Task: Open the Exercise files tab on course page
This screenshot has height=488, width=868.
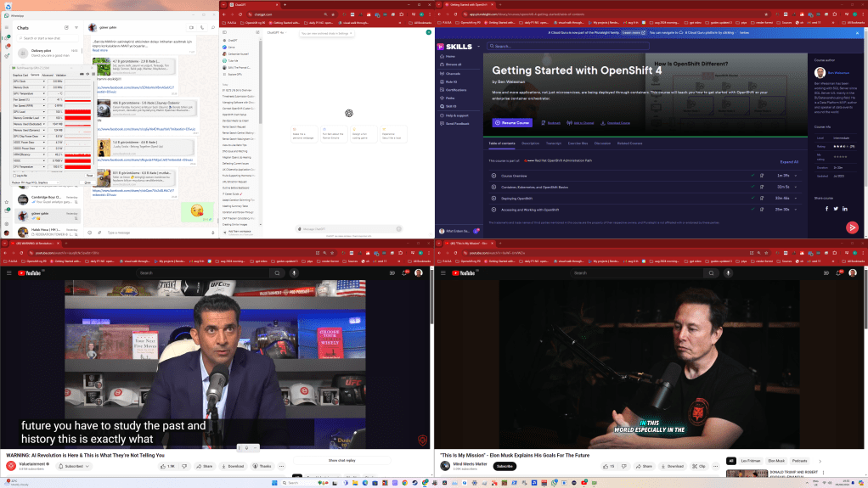Action: click(x=578, y=143)
